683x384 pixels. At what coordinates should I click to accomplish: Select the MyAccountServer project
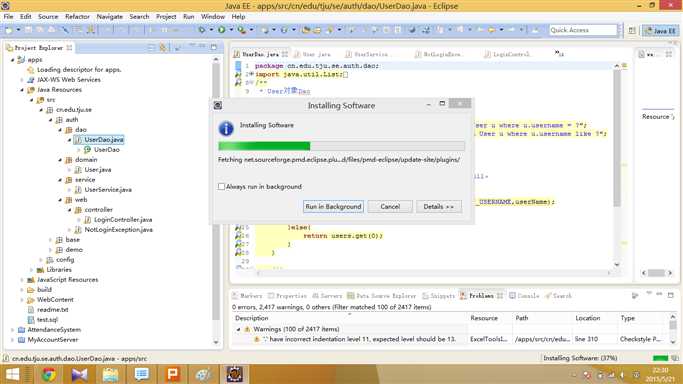coord(53,340)
